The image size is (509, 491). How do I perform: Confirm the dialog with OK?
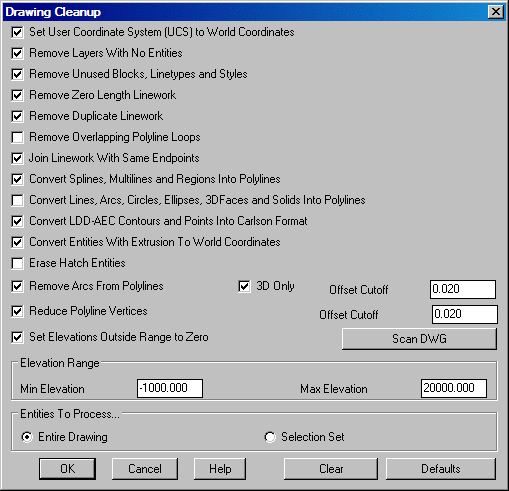(x=68, y=469)
